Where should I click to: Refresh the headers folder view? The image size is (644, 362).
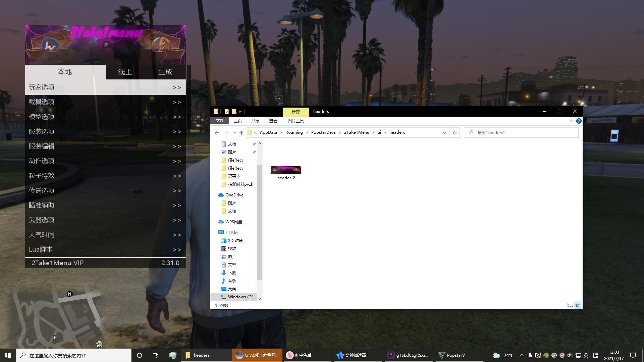point(455,132)
